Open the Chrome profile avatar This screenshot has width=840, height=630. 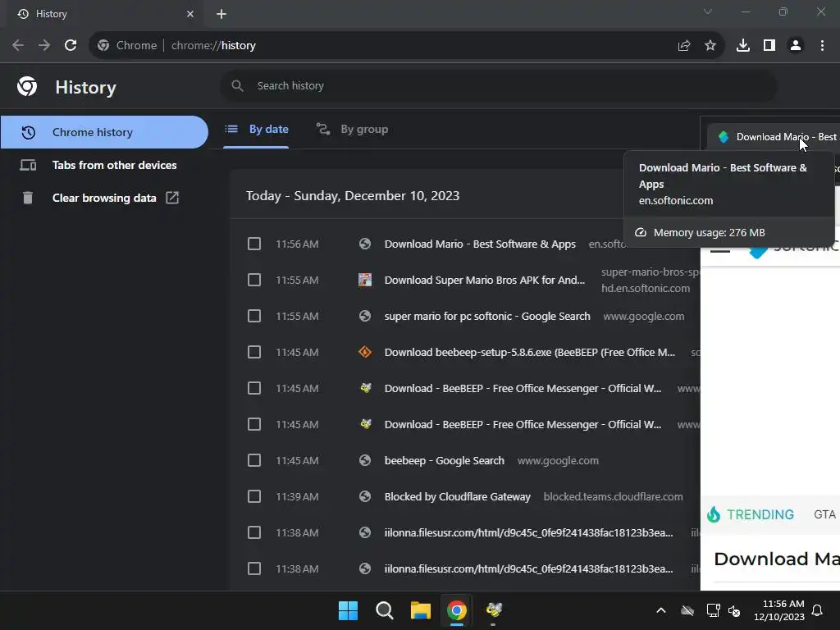point(796,46)
